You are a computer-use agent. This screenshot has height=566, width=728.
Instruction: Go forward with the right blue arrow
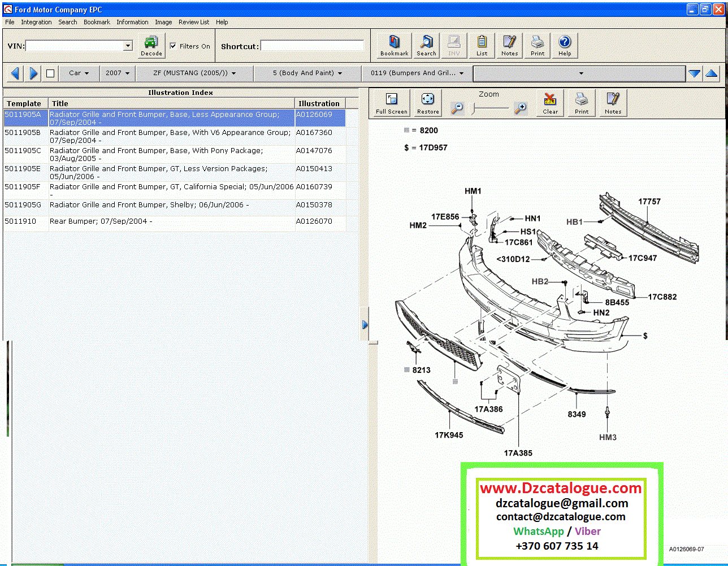(x=33, y=73)
